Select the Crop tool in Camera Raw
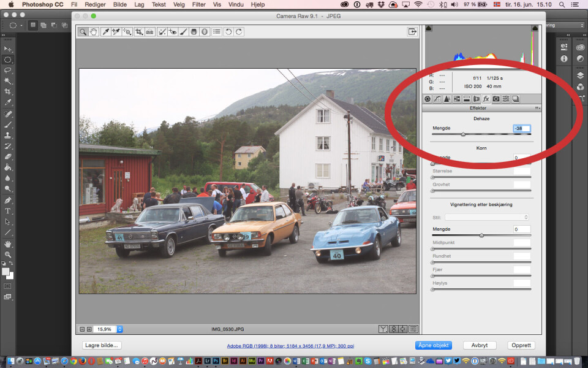 [139, 32]
